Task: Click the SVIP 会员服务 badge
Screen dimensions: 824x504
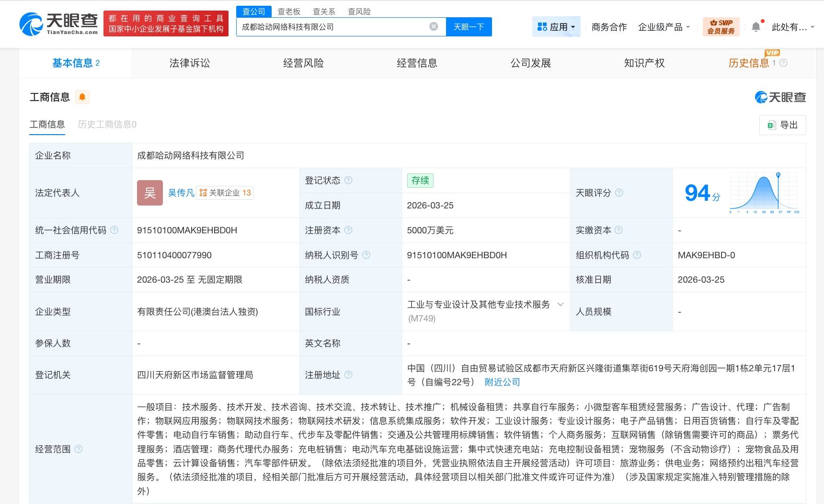Action: click(x=721, y=27)
